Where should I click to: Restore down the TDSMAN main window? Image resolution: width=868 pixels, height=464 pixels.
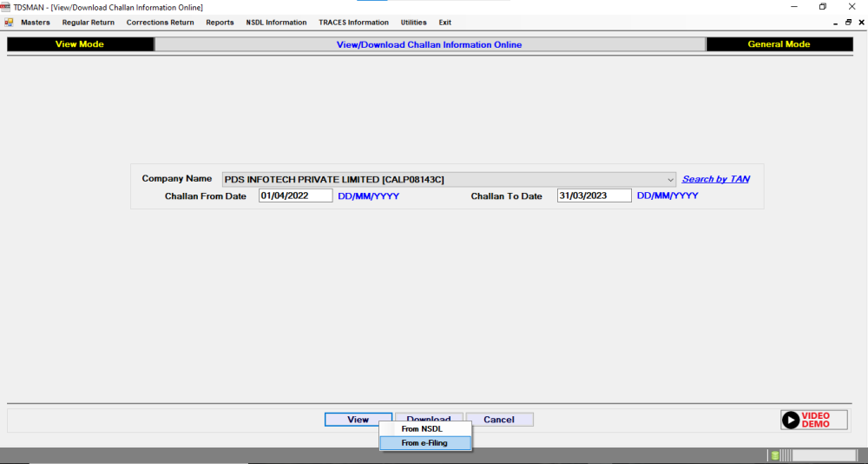[x=823, y=7]
